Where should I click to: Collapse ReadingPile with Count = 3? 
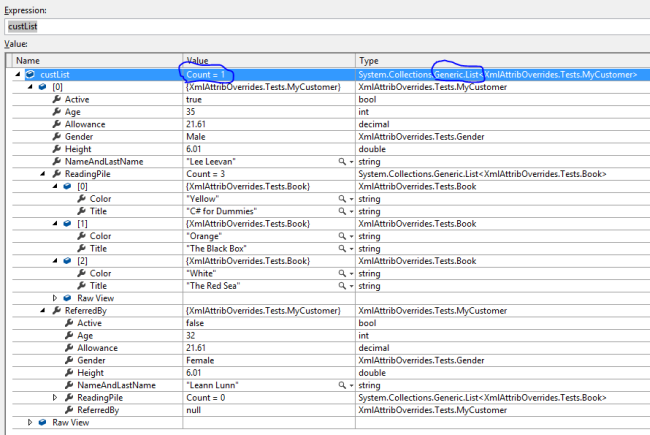[x=43, y=174]
